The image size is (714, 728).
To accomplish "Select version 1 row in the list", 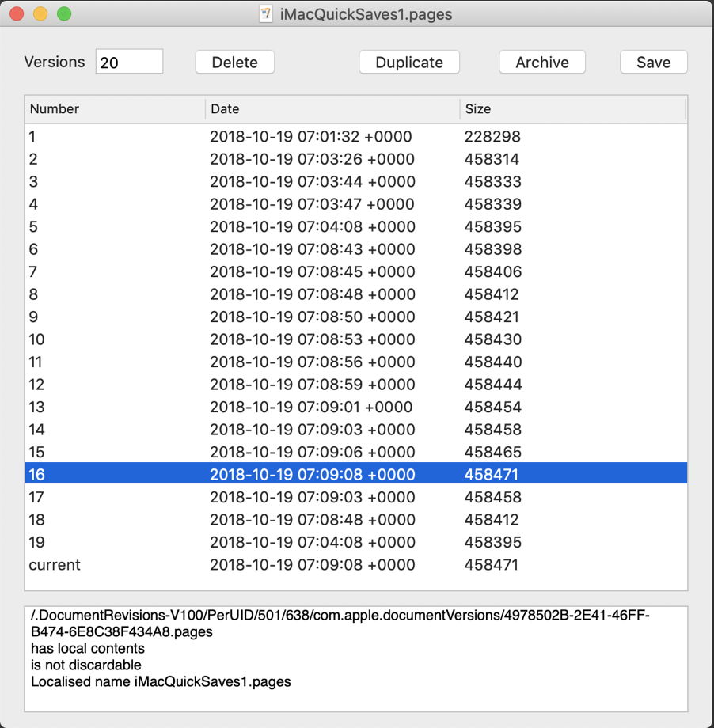I will [x=355, y=137].
